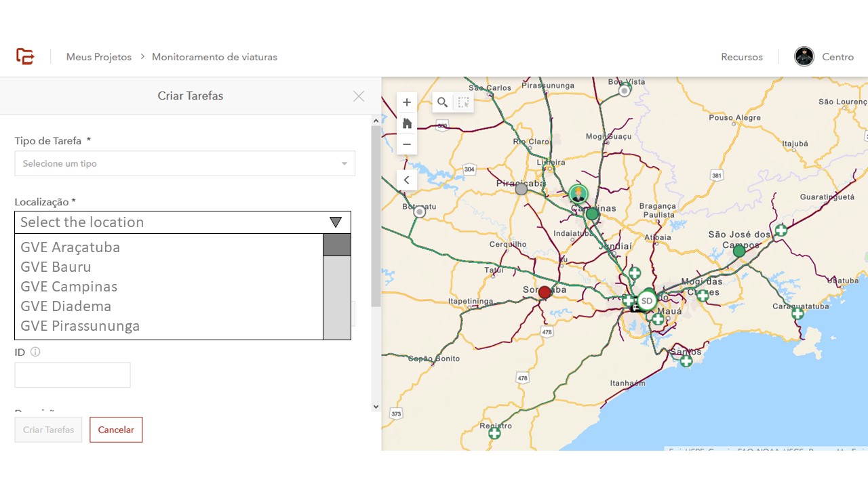Zoom in on the map
This screenshot has width=868, height=488.
[x=407, y=102]
